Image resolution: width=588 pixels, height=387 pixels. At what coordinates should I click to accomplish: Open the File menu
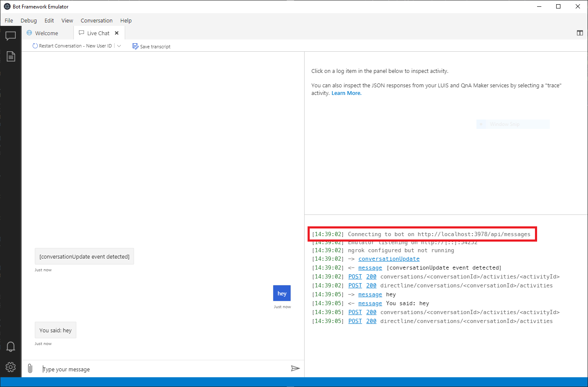tap(9, 20)
